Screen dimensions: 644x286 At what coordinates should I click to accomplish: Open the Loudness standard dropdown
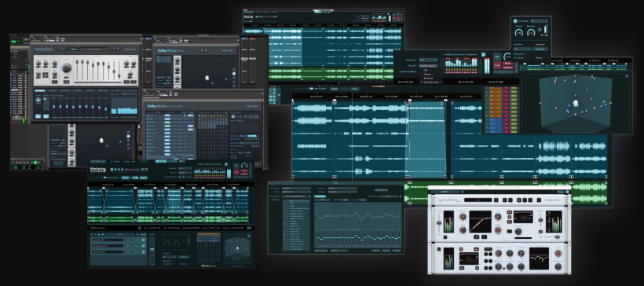pos(522,49)
